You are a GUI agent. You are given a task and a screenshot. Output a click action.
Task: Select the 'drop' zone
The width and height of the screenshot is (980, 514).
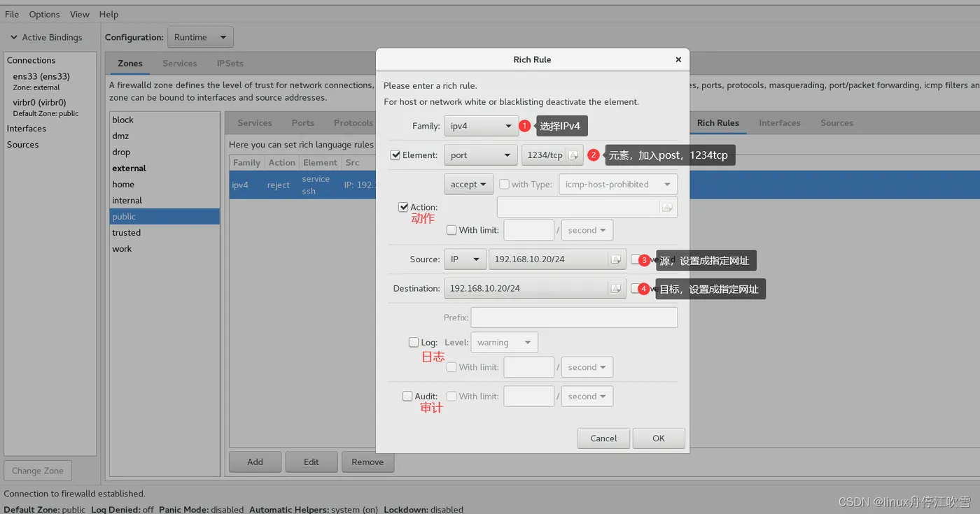(164, 152)
